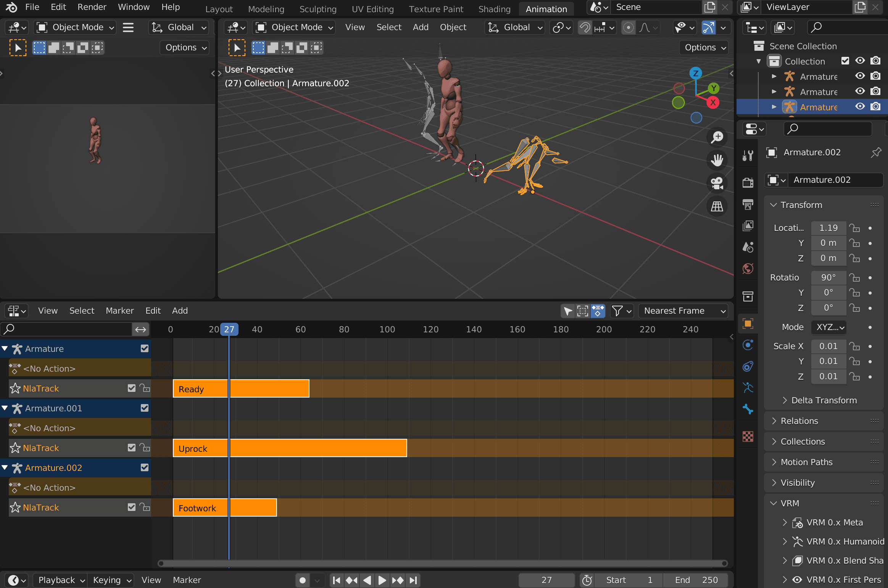Select the Ready NLA strip

tap(241, 388)
